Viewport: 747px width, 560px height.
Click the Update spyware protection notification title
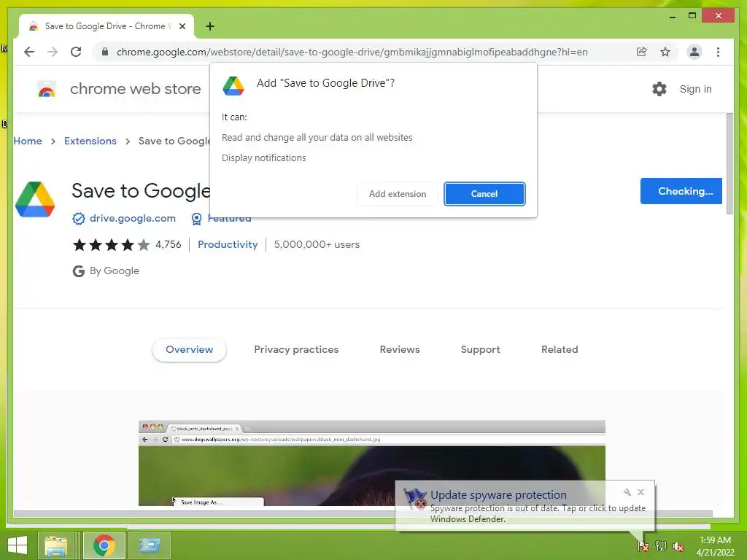498,495
